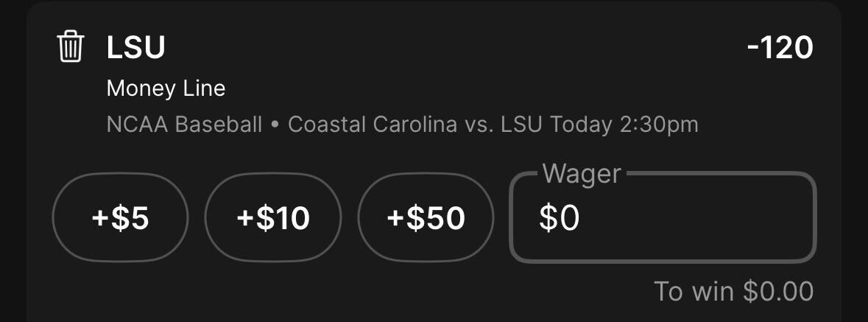
Task: Select the -120 odds value
Action: click(780, 48)
